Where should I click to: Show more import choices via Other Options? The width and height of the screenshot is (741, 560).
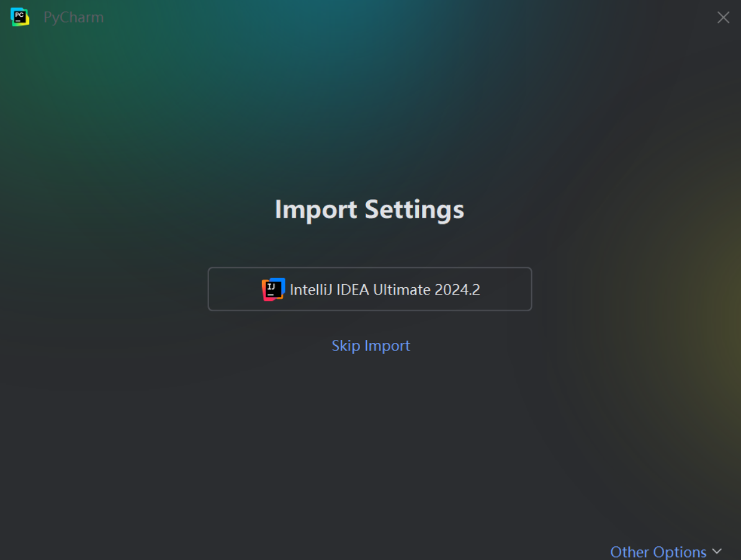click(x=665, y=551)
